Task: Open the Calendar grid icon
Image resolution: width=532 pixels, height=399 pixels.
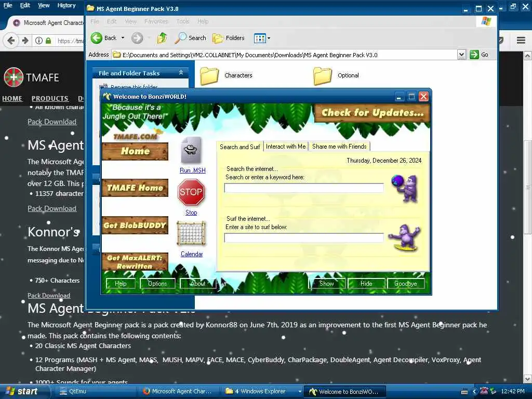Action: (191, 233)
